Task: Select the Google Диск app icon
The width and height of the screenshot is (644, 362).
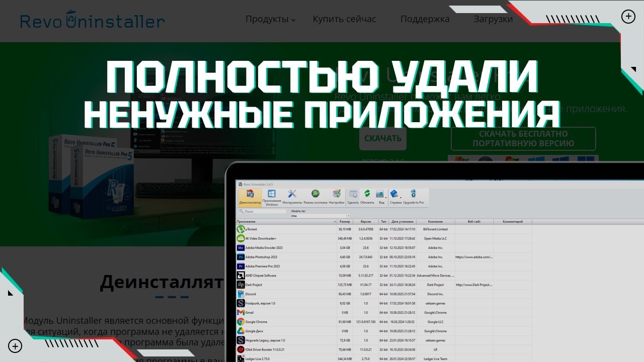Action: pyautogui.click(x=240, y=331)
